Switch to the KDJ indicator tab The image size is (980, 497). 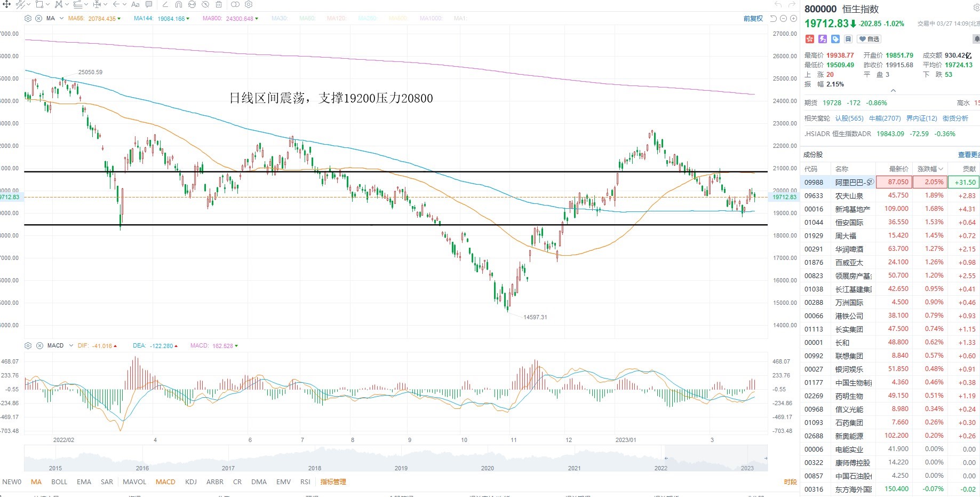point(191,482)
